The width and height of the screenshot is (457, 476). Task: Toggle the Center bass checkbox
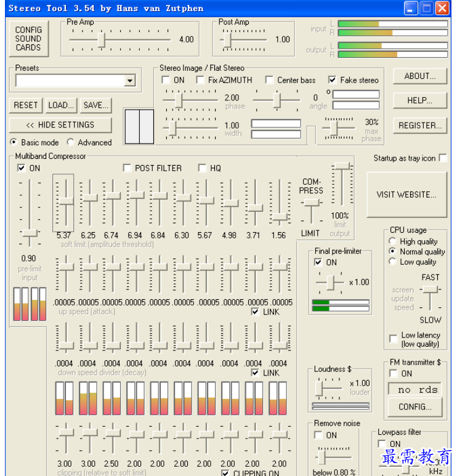coord(269,80)
